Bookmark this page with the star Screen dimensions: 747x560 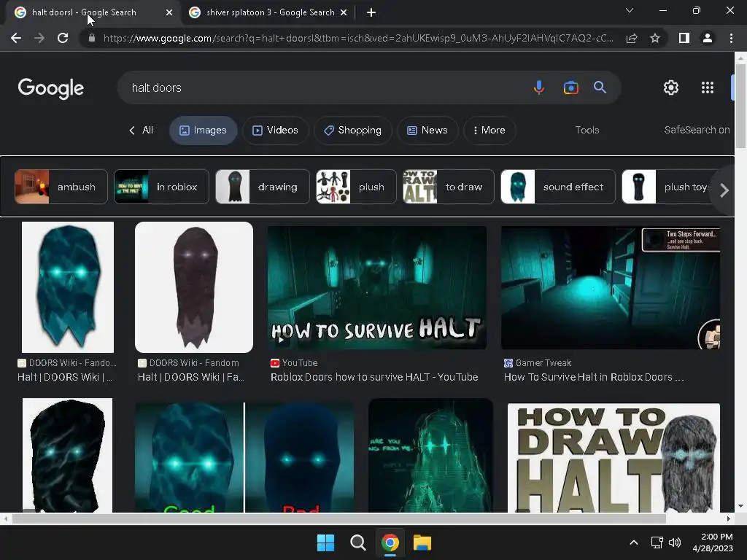[x=655, y=38]
